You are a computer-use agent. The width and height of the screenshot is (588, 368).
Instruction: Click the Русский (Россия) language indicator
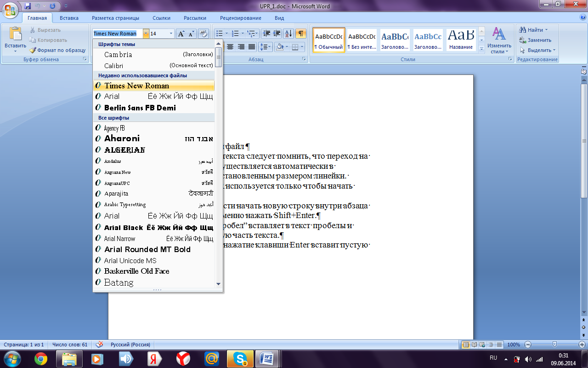130,345
